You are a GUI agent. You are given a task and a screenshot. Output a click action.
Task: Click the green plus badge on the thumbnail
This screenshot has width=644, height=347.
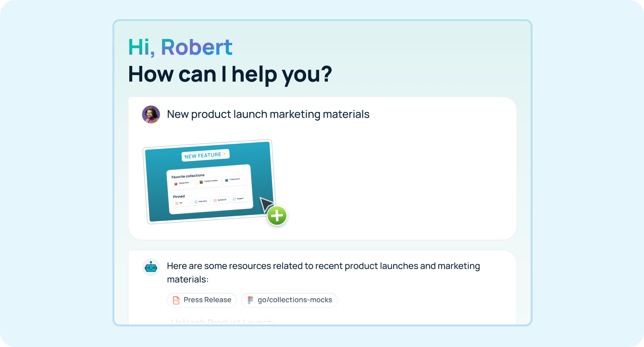pyautogui.click(x=277, y=216)
